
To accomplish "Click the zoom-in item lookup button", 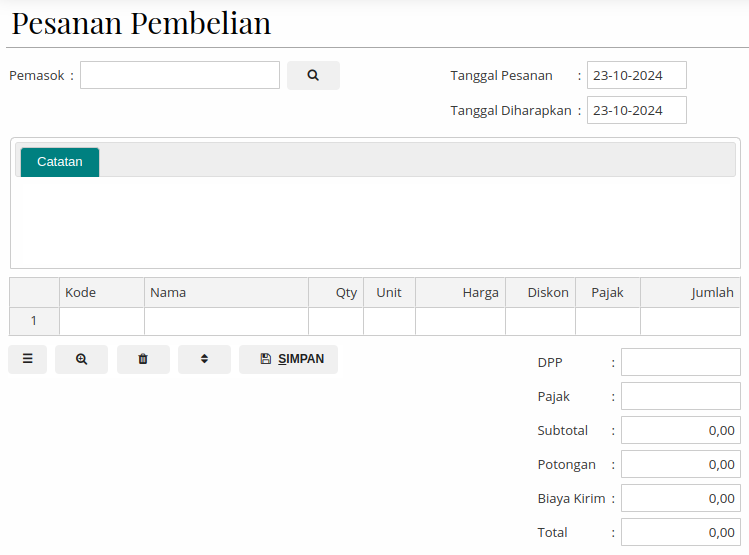I will point(81,359).
